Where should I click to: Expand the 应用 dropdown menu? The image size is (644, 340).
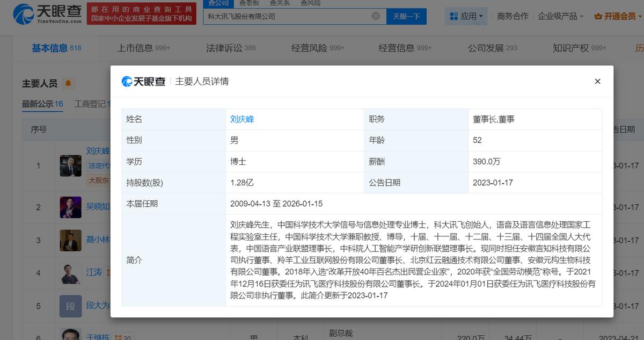tap(466, 17)
